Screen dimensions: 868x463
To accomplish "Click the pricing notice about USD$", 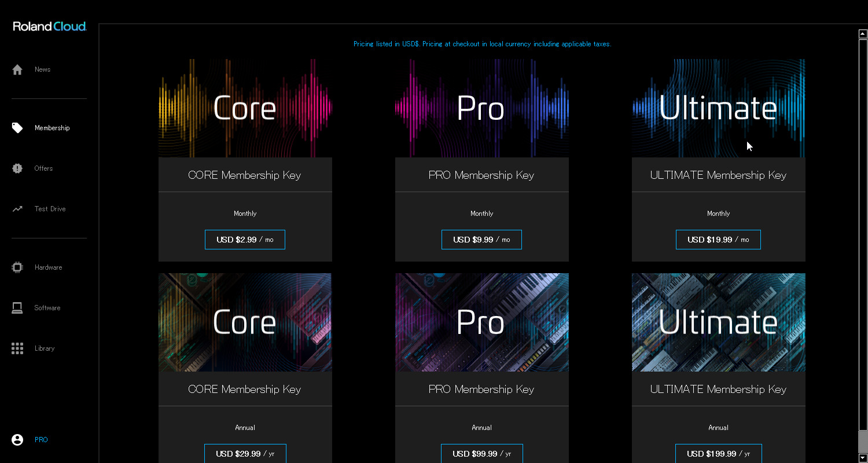I will coord(482,44).
